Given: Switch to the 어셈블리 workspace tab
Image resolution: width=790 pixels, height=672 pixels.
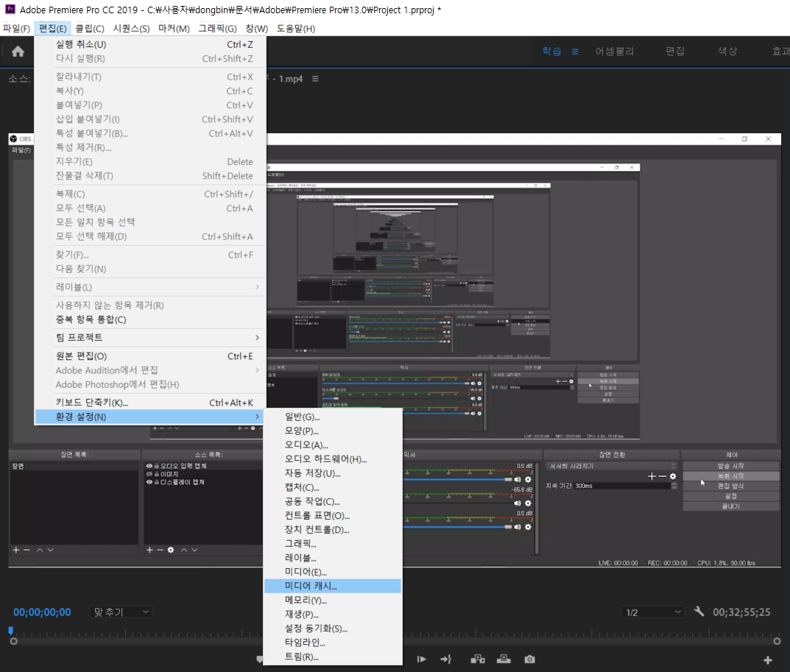Looking at the screenshot, I should point(615,52).
